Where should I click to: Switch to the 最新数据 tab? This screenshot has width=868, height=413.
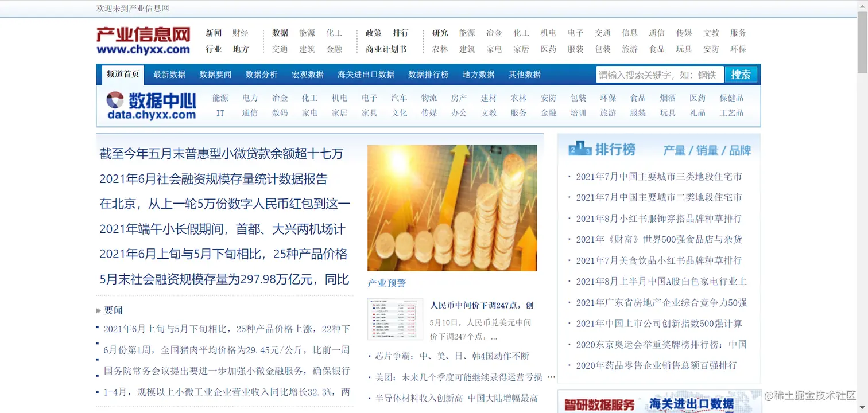coord(169,74)
